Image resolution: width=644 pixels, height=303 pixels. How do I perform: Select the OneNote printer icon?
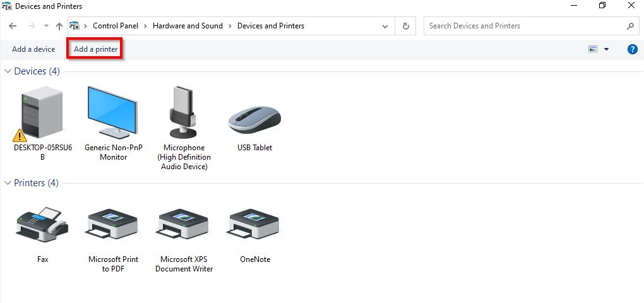[254, 225]
